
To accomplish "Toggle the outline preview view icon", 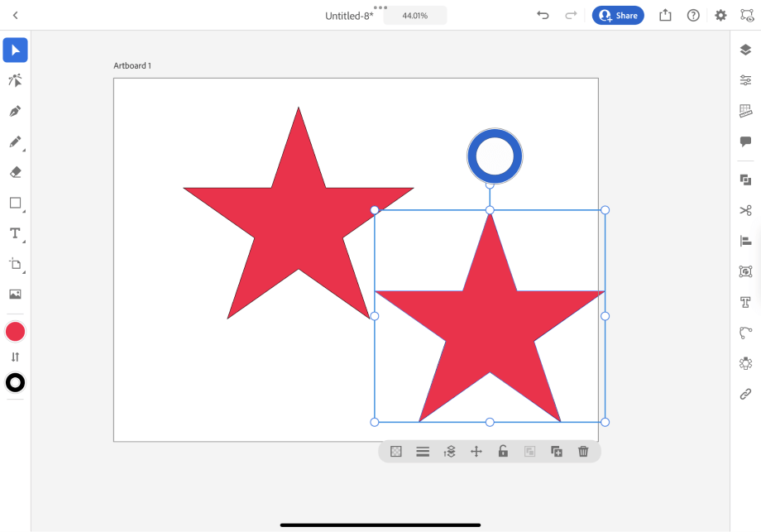I will (747, 16).
